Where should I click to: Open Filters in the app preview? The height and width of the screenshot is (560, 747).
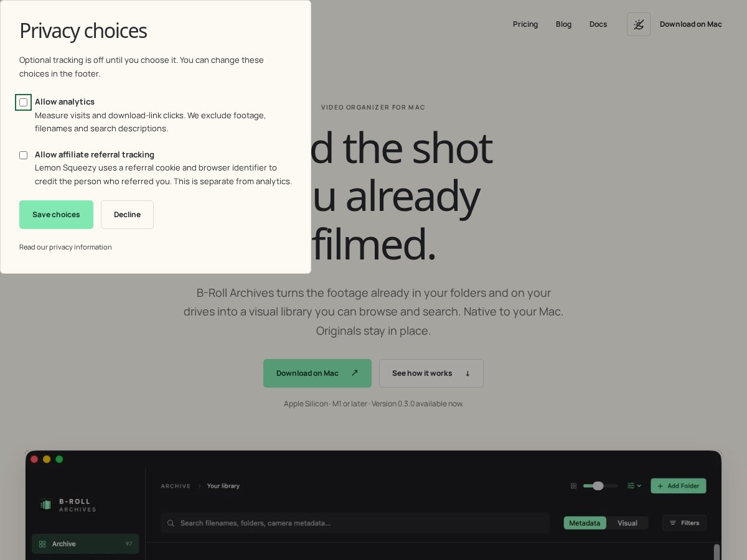click(x=684, y=523)
